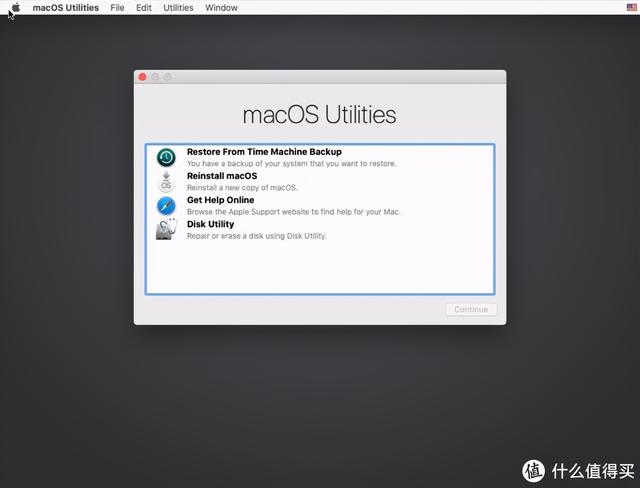640x488 pixels.
Task: Open the Edit menu
Action: click(144, 8)
